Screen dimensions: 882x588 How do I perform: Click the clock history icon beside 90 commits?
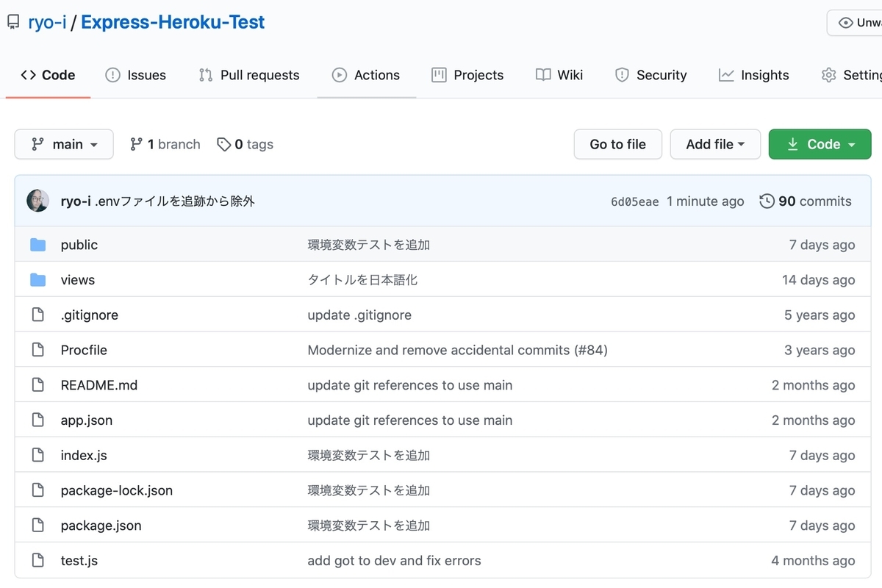point(767,201)
